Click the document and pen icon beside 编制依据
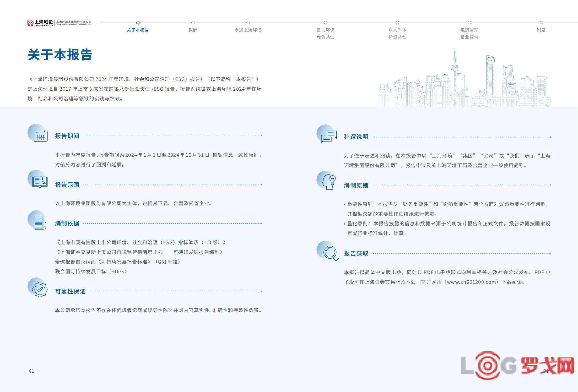578x392 pixels. click(x=39, y=222)
